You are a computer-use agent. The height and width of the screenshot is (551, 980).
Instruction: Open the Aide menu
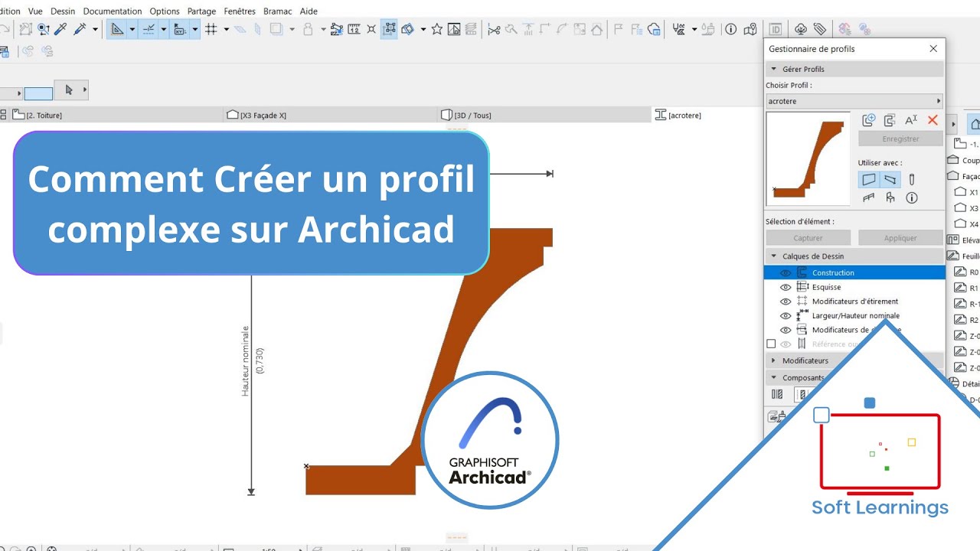(309, 11)
